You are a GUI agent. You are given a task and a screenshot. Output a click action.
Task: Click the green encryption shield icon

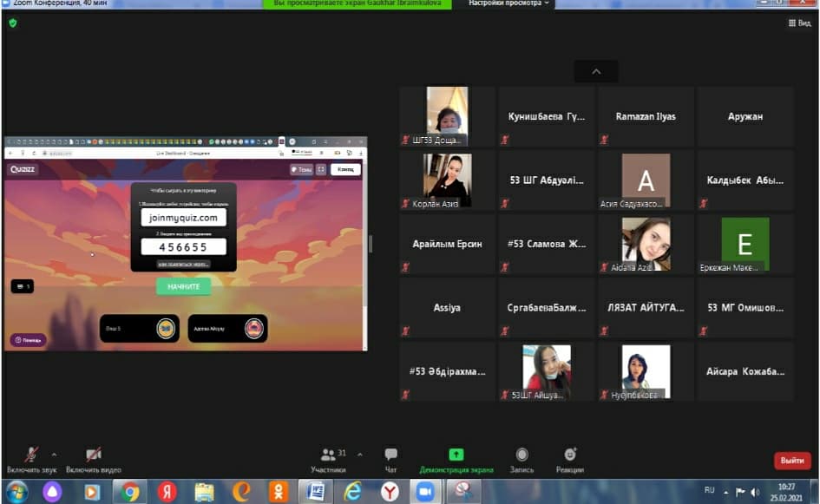click(12, 23)
